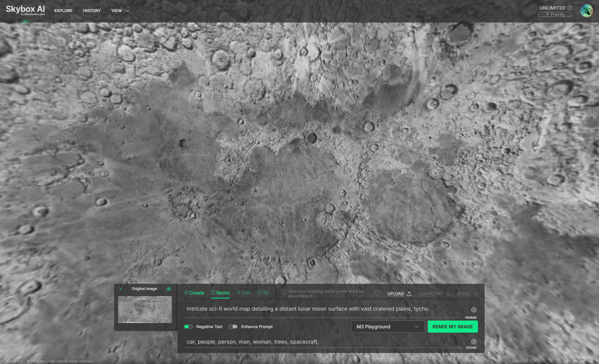Screen dimensions: 599x364
Task: Disable the Negative Text toggle
Action: coord(188,326)
